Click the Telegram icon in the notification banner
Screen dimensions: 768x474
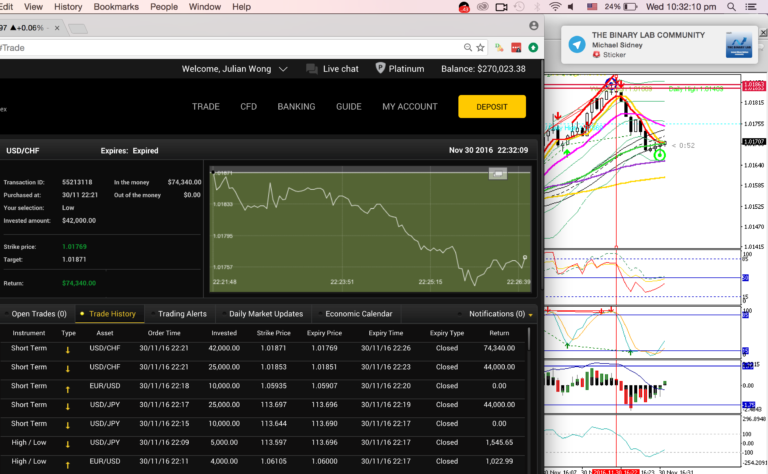pyautogui.click(x=577, y=45)
